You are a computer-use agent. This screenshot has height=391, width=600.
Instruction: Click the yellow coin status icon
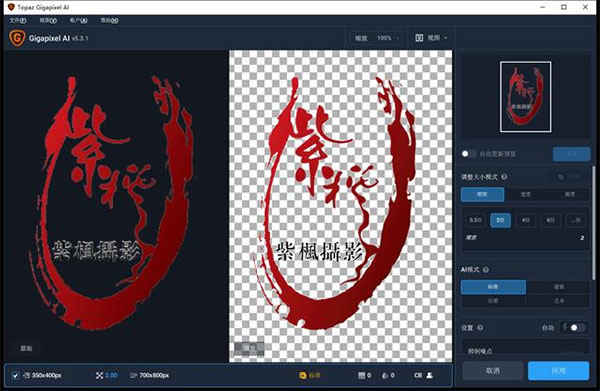click(x=303, y=375)
